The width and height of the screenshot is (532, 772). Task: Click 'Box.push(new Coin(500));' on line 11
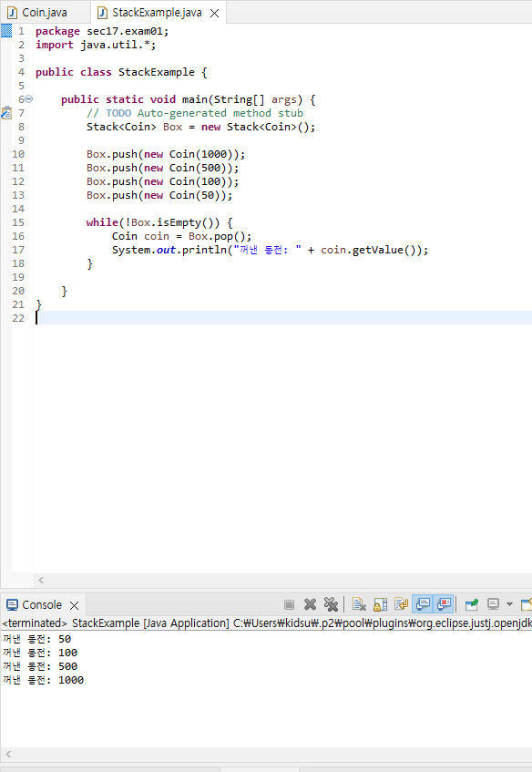[x=162, y=168]
